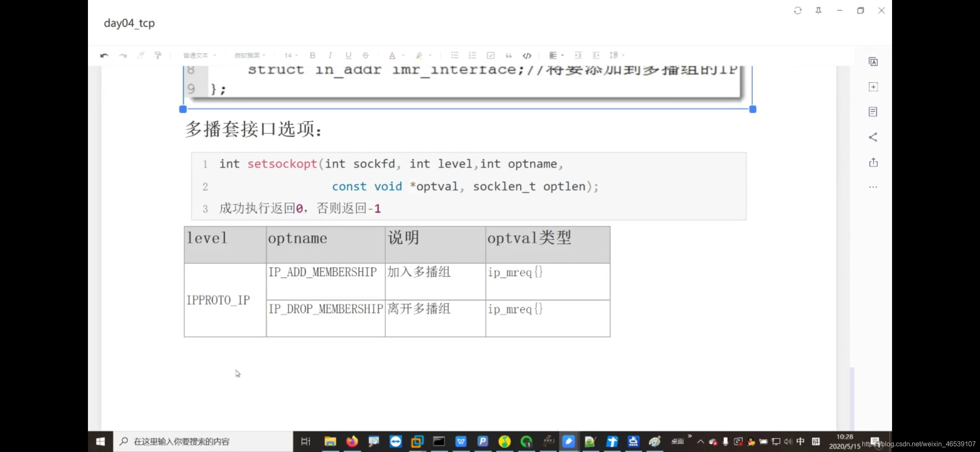
Task: Insert a block quote
Action: click(x=508, y=55)
